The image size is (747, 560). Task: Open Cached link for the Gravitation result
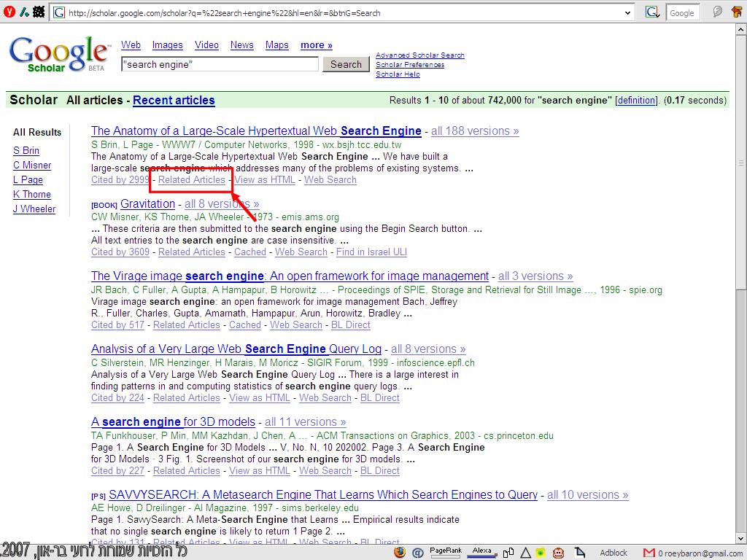tap(250, 252)
